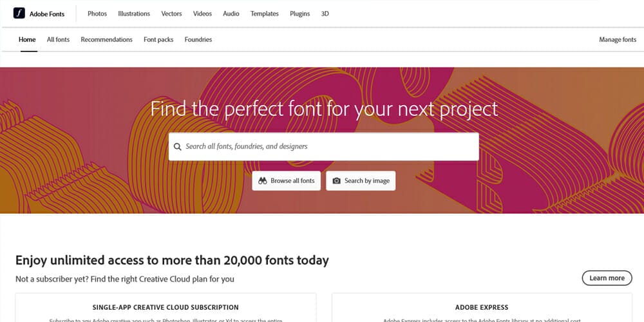
Task: Go to Videos section
Action: (202, 14)
